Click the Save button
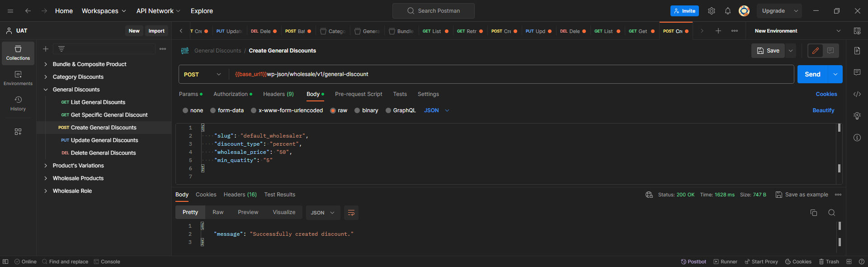 (x=768, y=51)
